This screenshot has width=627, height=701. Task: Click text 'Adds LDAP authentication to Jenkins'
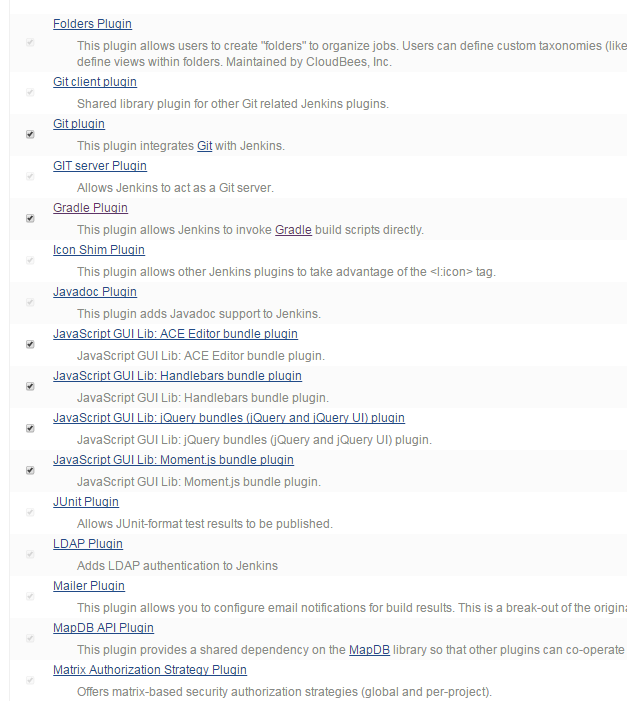(177, 566)
